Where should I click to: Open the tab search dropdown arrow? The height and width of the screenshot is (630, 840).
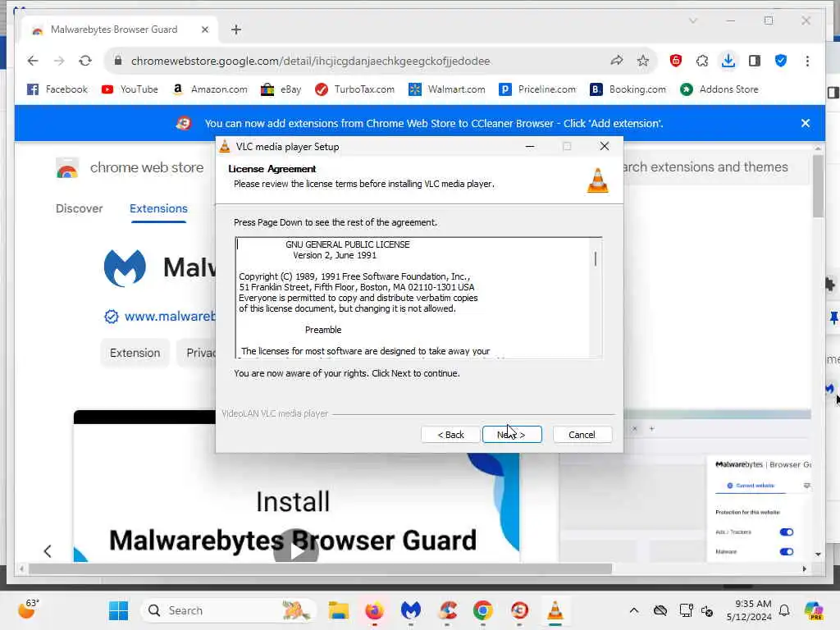(693, 21)
